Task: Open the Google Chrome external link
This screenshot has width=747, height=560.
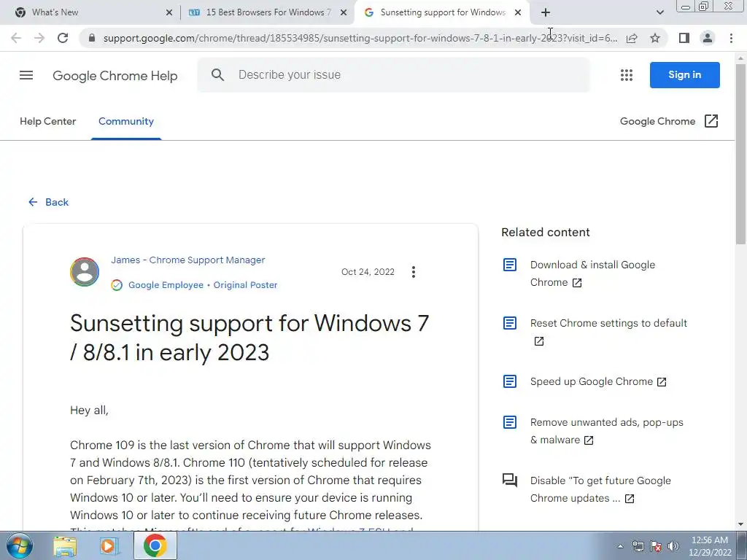Action: pos(669,121)
